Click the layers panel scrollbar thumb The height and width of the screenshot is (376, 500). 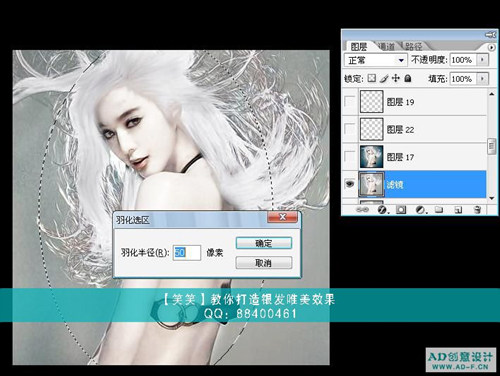pyautogui.click(x=491, y=147)
